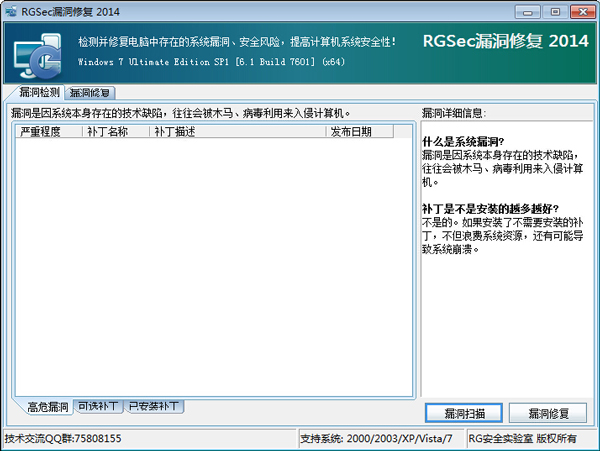Click the Windows 7 Ultimate Edition version text

211,62
